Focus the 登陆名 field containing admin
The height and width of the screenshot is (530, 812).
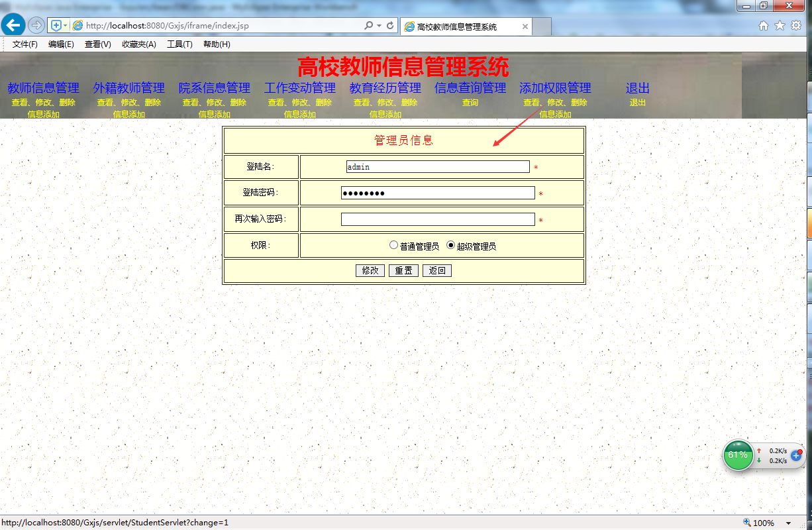[x=438, y=167]
